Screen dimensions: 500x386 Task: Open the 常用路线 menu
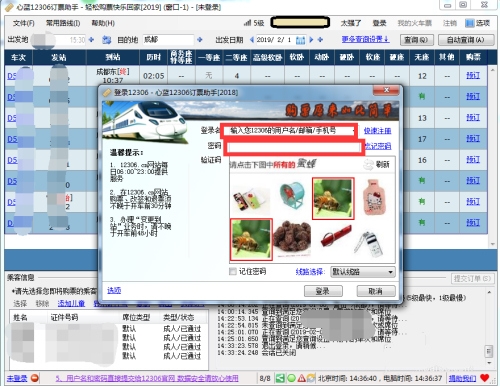coord(63,23)
